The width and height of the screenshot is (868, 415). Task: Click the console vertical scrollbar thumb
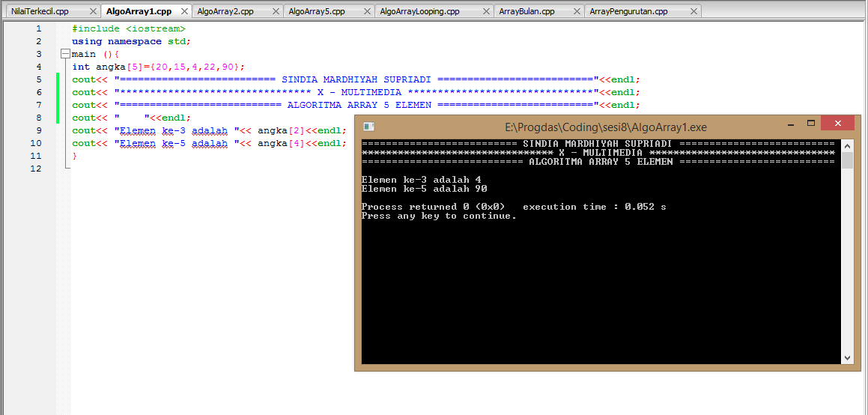[848, 160]
